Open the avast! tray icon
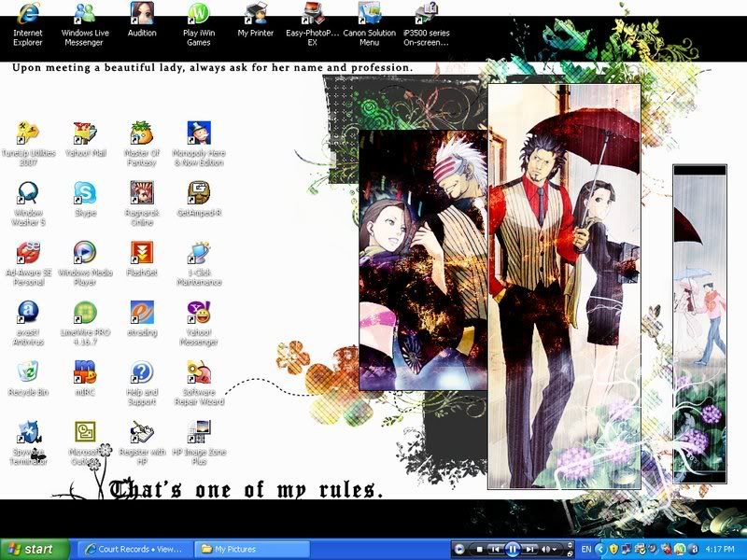This screenshot has width=747, height=560. [693, 549]
